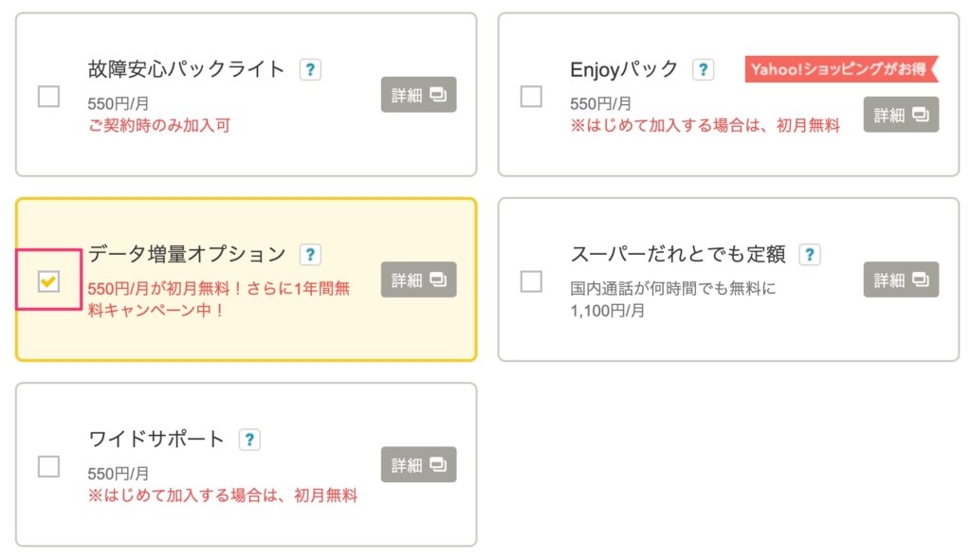Open help icon beside スーパーだれとでも定額
Viewport: 971px width, 560px height.
[x=810, y=254]
